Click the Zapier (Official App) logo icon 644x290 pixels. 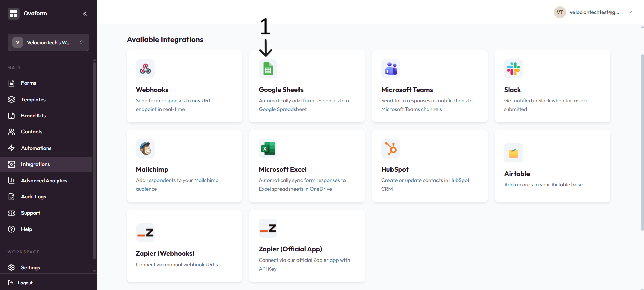[268, 228]
